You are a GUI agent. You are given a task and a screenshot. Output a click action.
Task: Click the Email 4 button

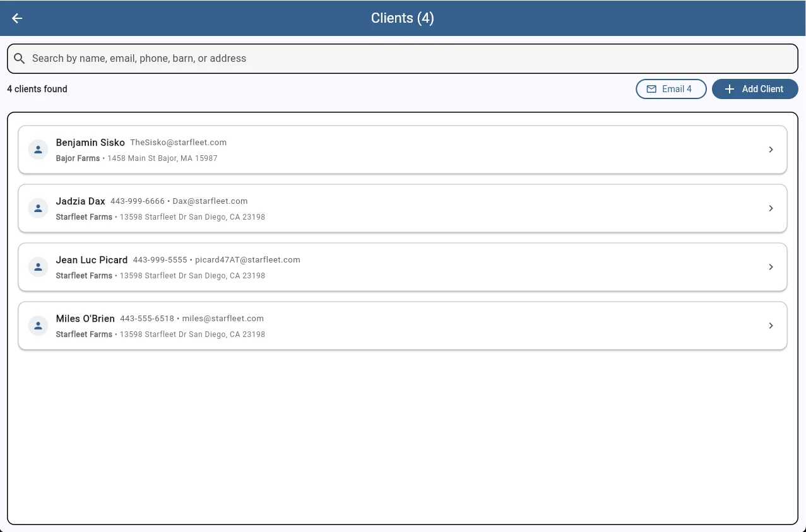tap(671, 88)
